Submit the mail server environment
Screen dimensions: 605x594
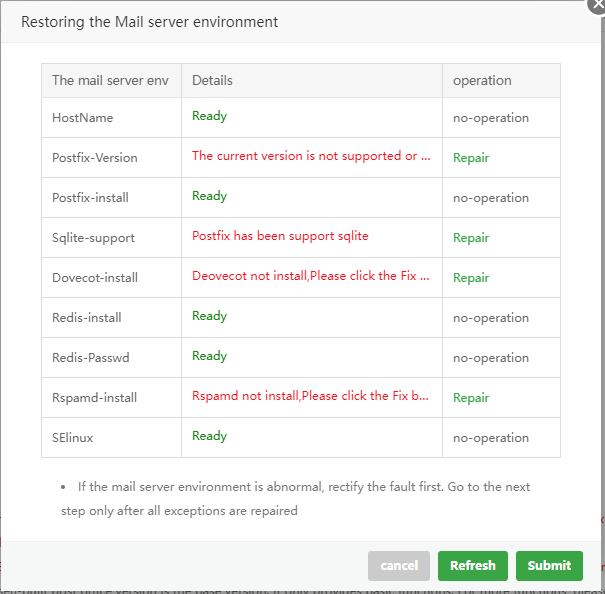549,566
